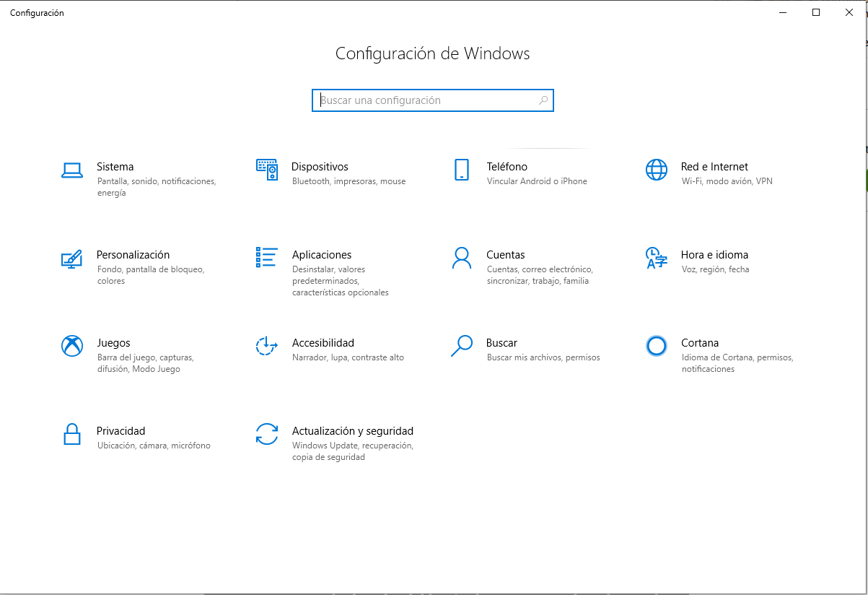Open Accesibilidad via its dashed clock icon
The width and height of the screenshot is (868, 595).
click(x=267, y=346)
